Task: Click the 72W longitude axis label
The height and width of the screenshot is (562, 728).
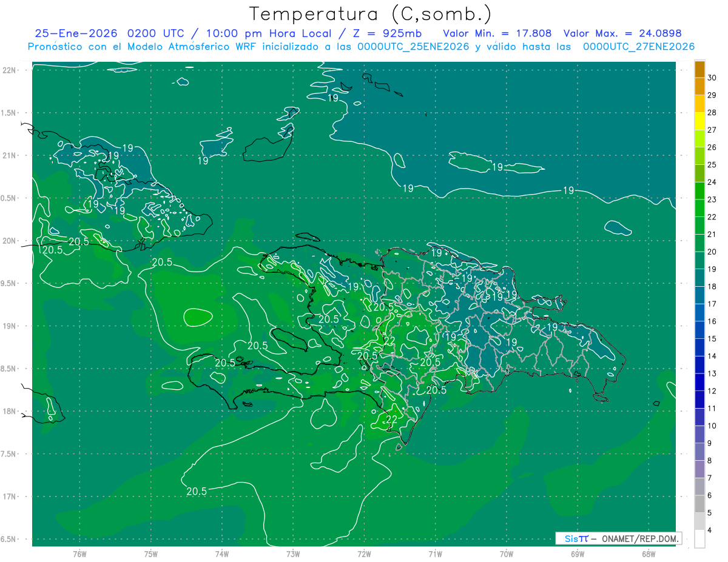Action: click(364, 554)
